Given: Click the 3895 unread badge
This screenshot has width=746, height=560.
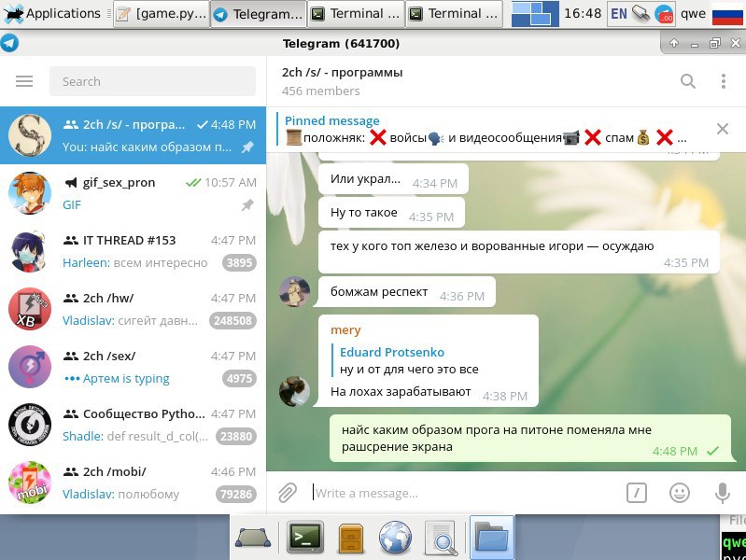Looking at the screenshot, I should tap(239, 262).
